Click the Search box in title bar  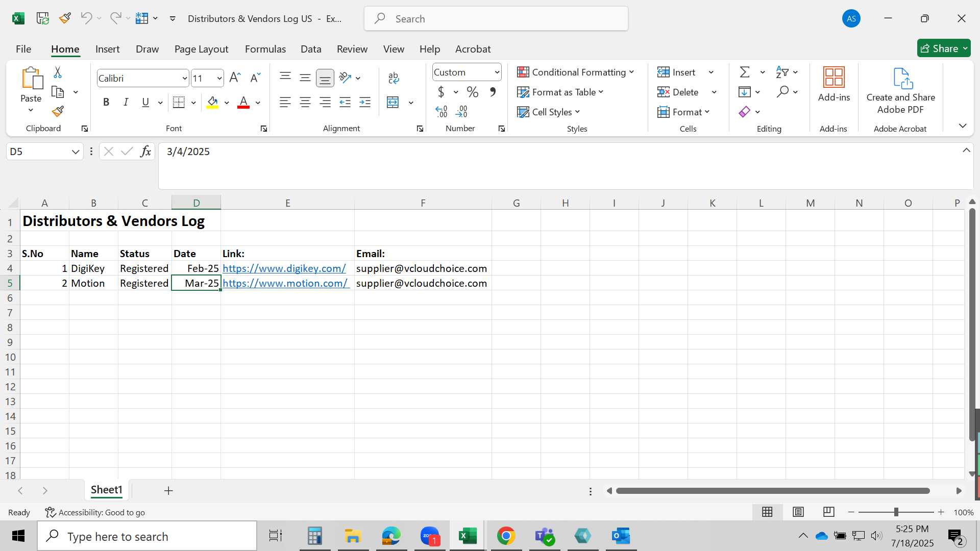(x=496, y=19)
